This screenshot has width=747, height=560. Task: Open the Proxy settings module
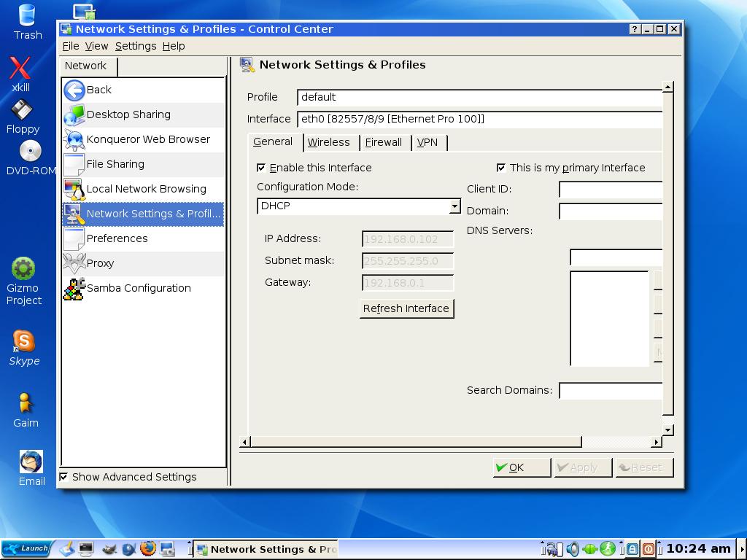coord(100,263)
